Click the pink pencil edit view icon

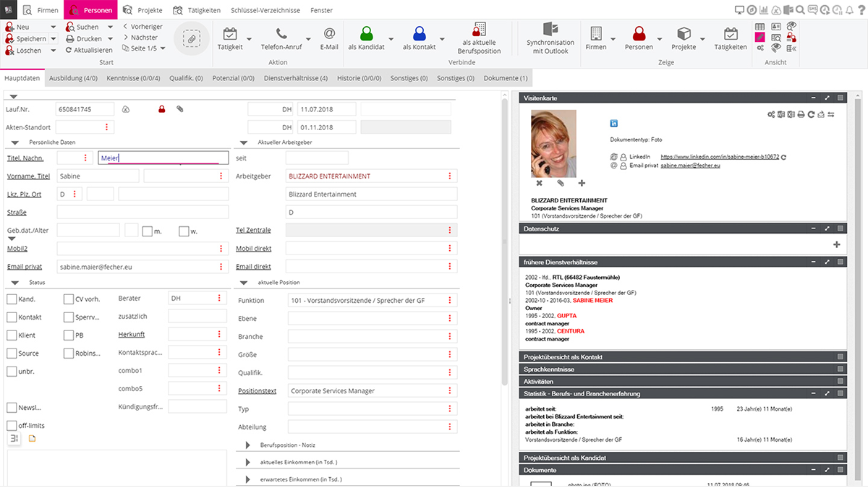pyautogui.click(x=760, y=37)
